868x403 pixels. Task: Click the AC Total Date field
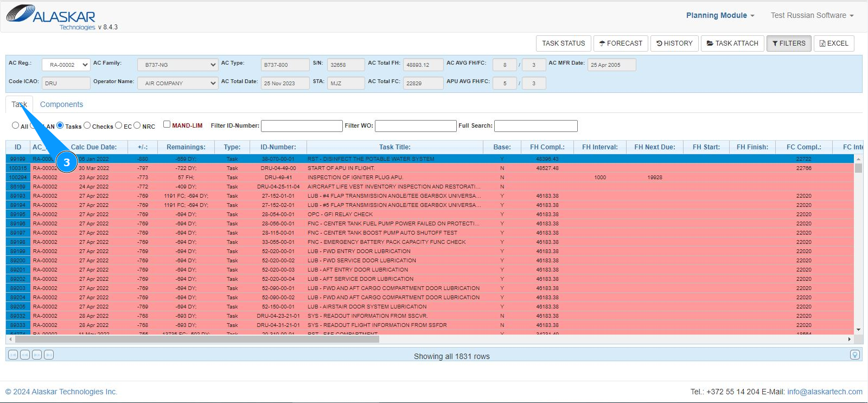click(x=285, y=83)
